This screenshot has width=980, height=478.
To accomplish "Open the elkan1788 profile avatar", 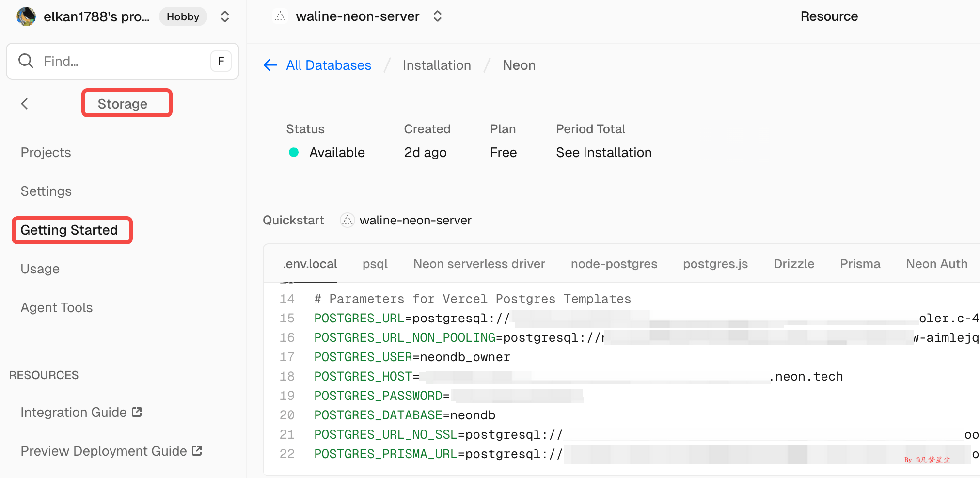I will pyautogui.click(x=26, y=16).
